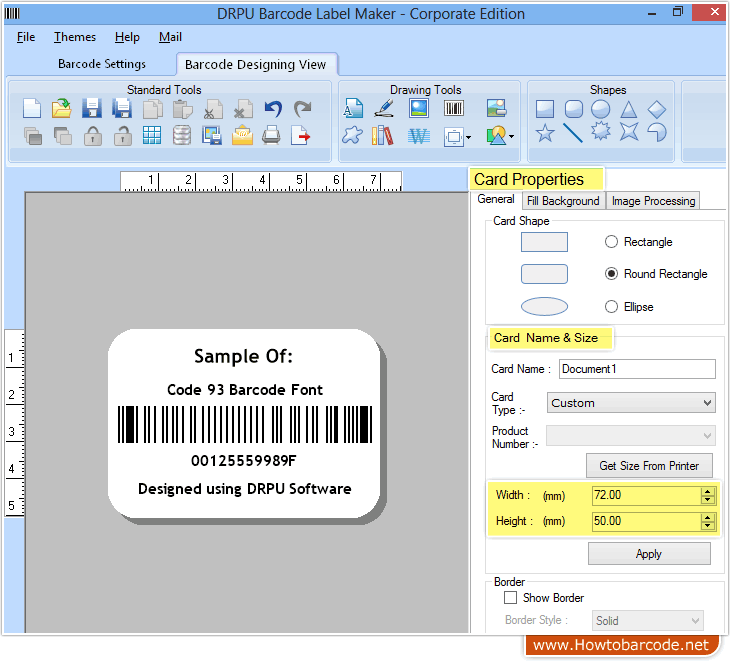Show grid using the grid icon
The width and height of the screenshot is (730, 662).
click(152, 136)
